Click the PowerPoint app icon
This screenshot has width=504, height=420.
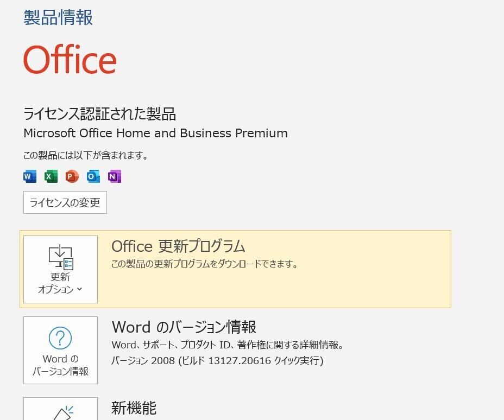72,176
